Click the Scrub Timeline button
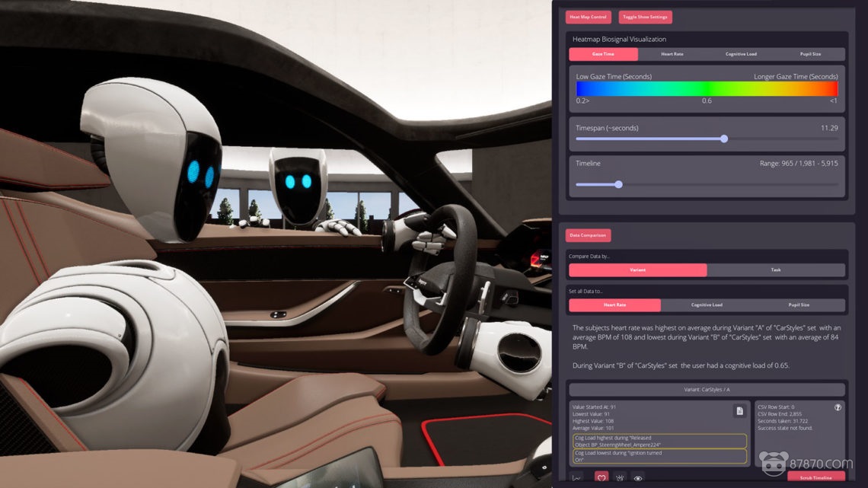This screenshot has height=488, width=868. [815, 477]
